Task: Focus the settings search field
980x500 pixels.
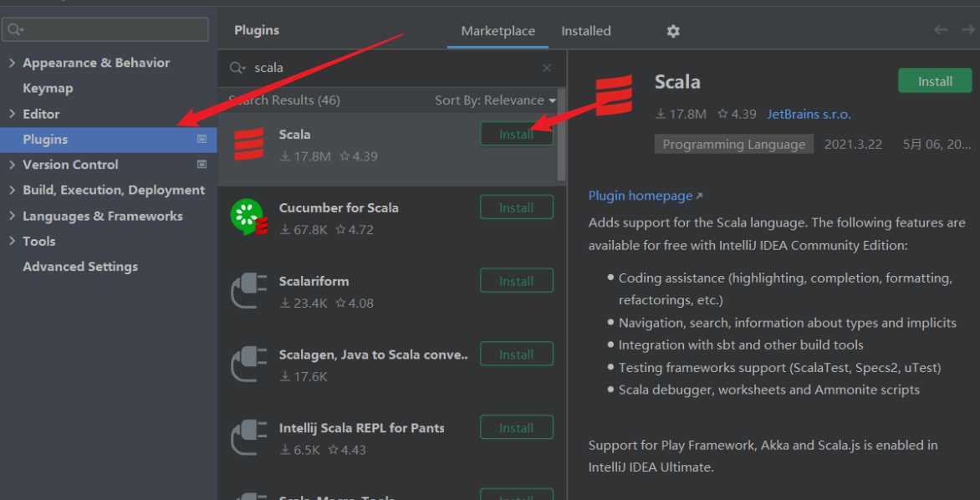Action: click(x=105, y=30)
